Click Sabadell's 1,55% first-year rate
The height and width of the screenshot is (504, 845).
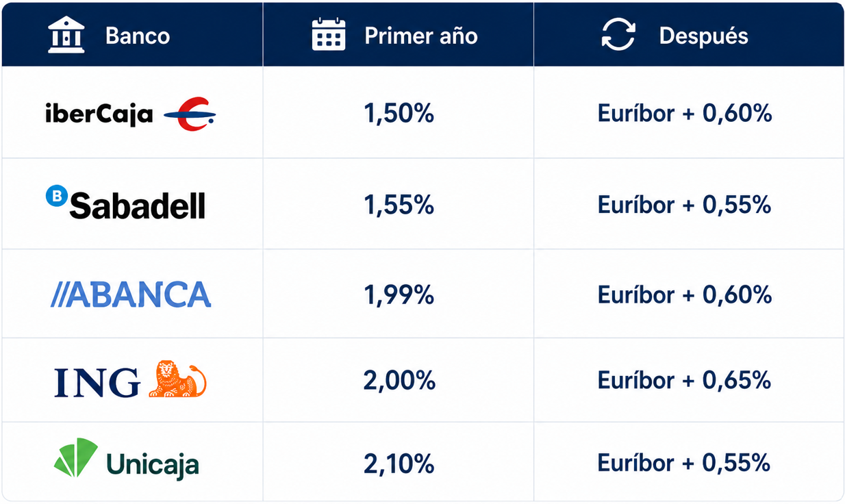coord(399,204)
